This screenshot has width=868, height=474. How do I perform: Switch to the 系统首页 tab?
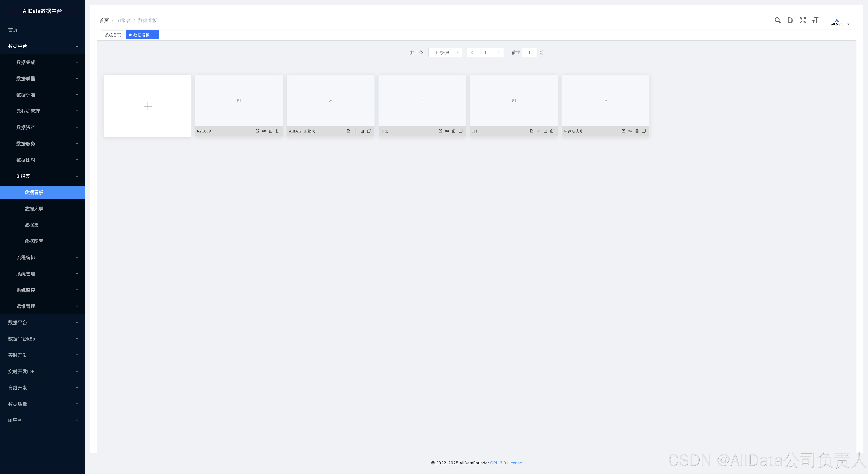tap(113, 35)
